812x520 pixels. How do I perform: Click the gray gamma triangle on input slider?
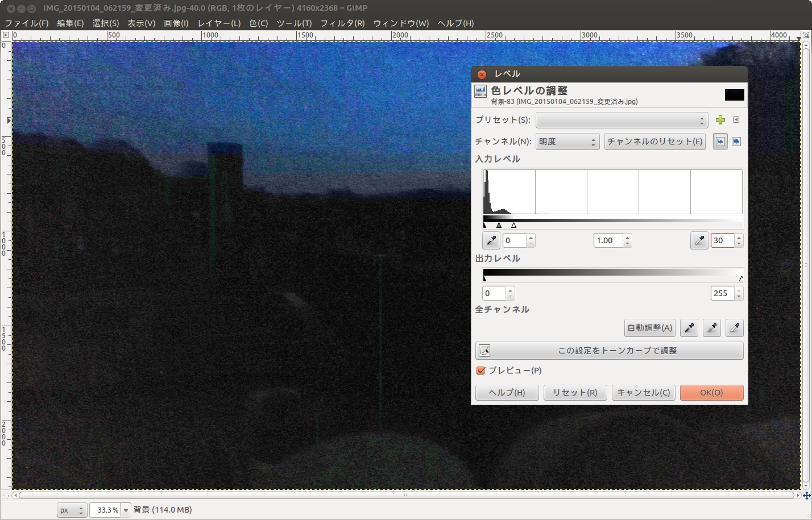(499, 226)
